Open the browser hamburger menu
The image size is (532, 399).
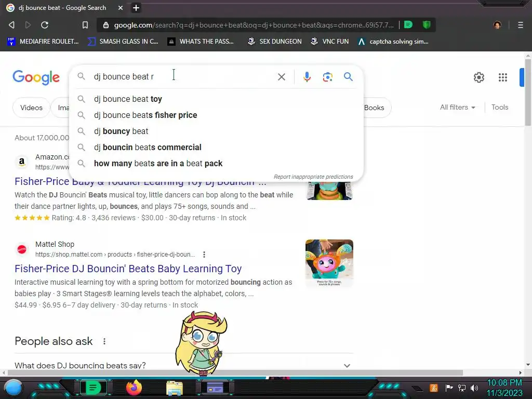521,25
